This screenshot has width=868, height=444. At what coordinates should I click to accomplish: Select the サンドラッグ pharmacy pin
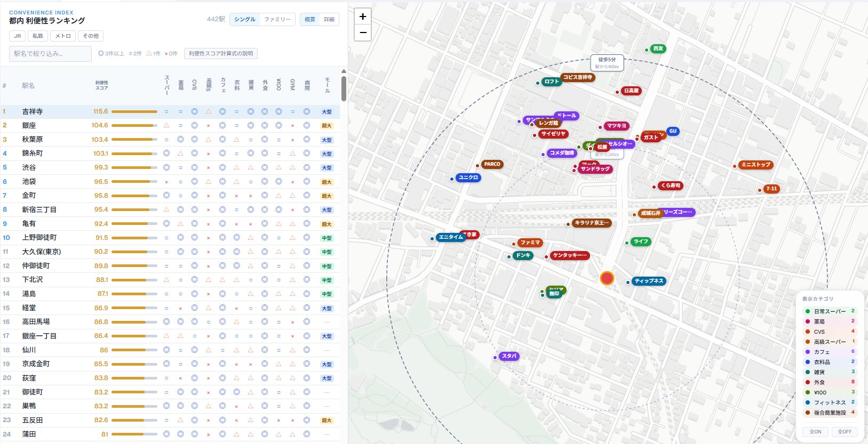click(x=595, y=169)
